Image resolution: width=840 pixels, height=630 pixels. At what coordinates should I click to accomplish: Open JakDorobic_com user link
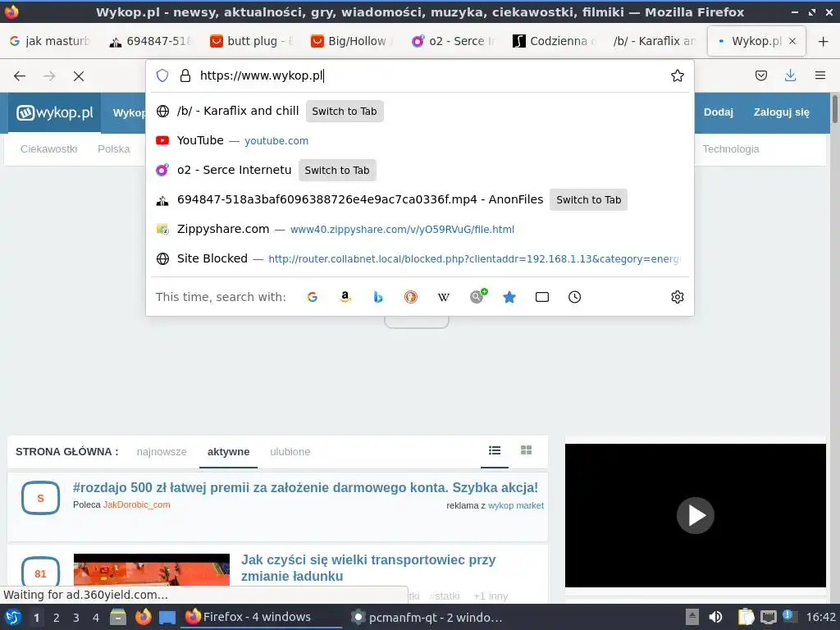[x=137, y=504]
